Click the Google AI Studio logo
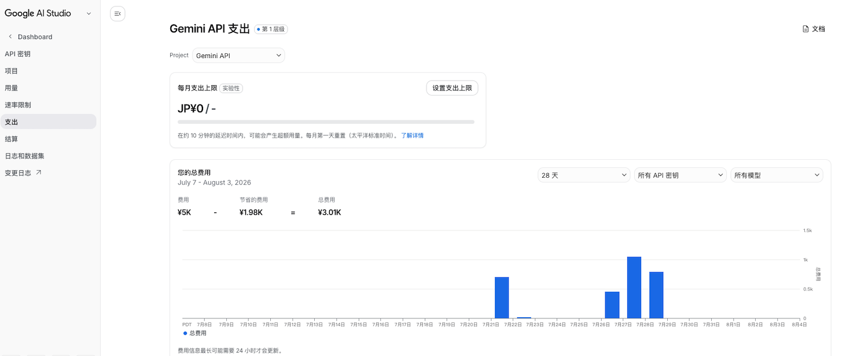868x356 pixels. point(38,13)
